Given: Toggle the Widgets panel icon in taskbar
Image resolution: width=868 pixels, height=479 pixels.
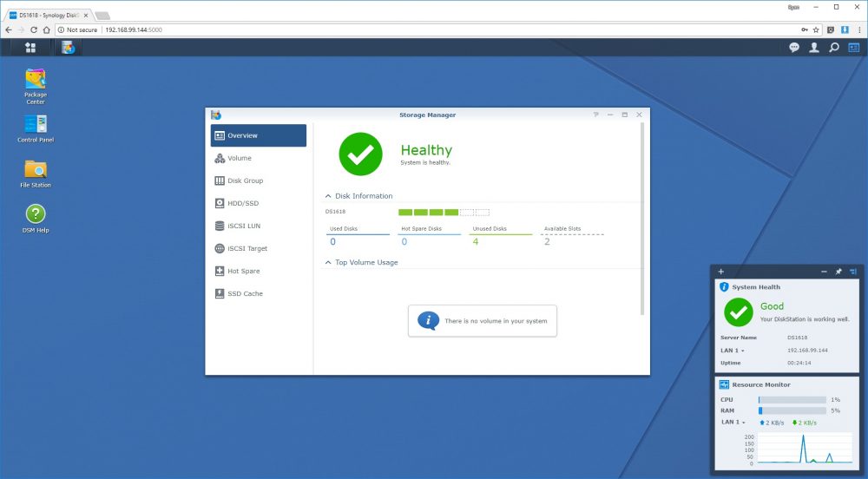Looking at the screenshot, I should (853, 48).
